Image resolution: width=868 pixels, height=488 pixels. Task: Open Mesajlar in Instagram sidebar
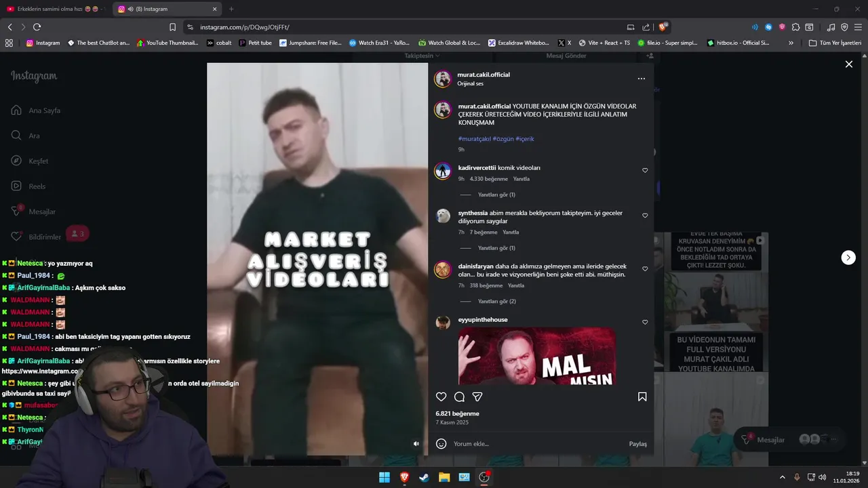(x=33, y=211)
